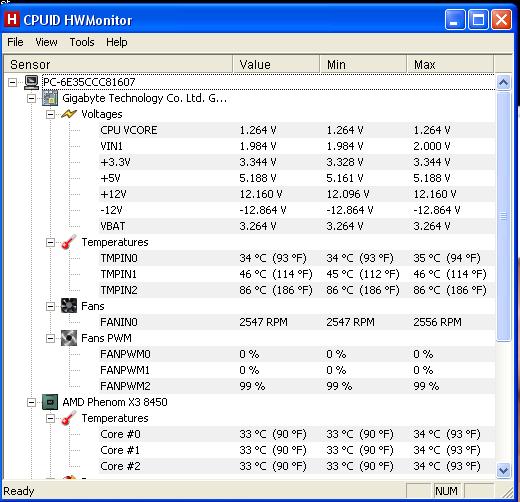The height and width of the screenshot is (502, 520).
Task: Close the HWMonitor window
Action: (x=501, y=20)
